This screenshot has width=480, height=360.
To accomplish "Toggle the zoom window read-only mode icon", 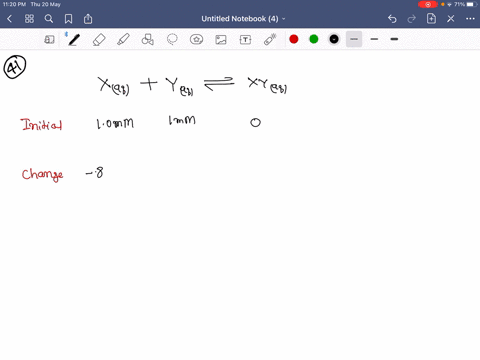I will tap(49, 40).
